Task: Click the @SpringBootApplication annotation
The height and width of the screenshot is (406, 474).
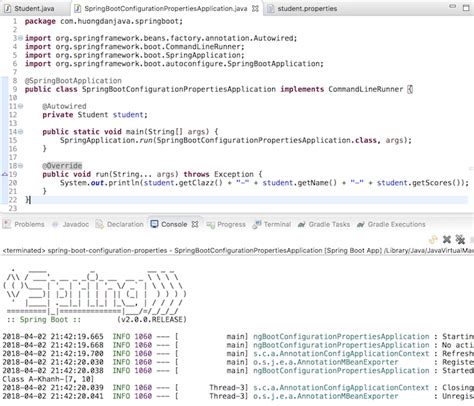Action: tap(73, 81)
